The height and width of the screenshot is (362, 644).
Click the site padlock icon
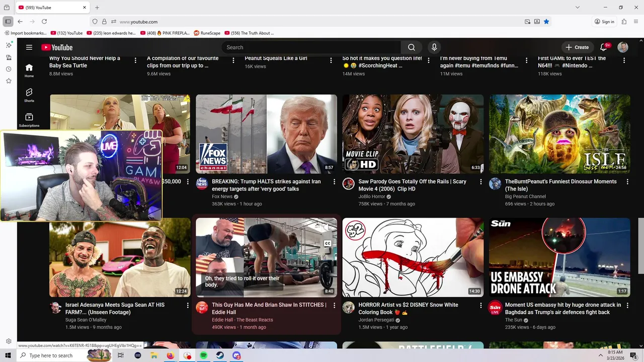(x=104, y=22)
